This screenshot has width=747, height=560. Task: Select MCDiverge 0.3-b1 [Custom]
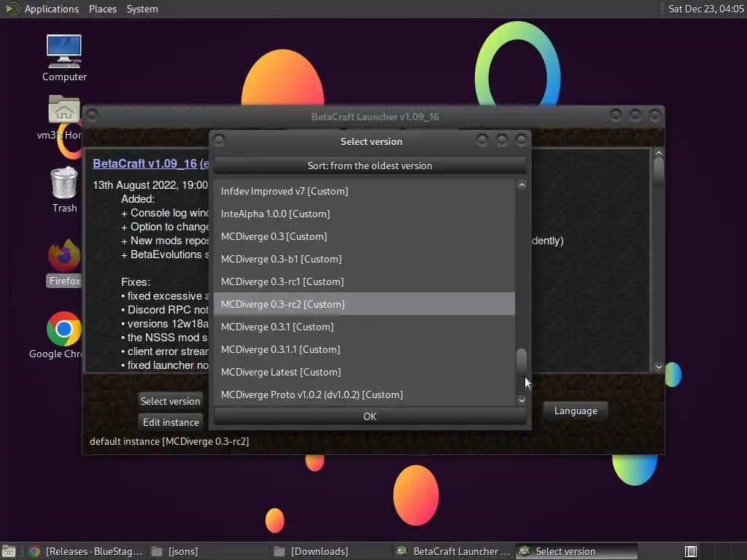(x=364, y=259)
